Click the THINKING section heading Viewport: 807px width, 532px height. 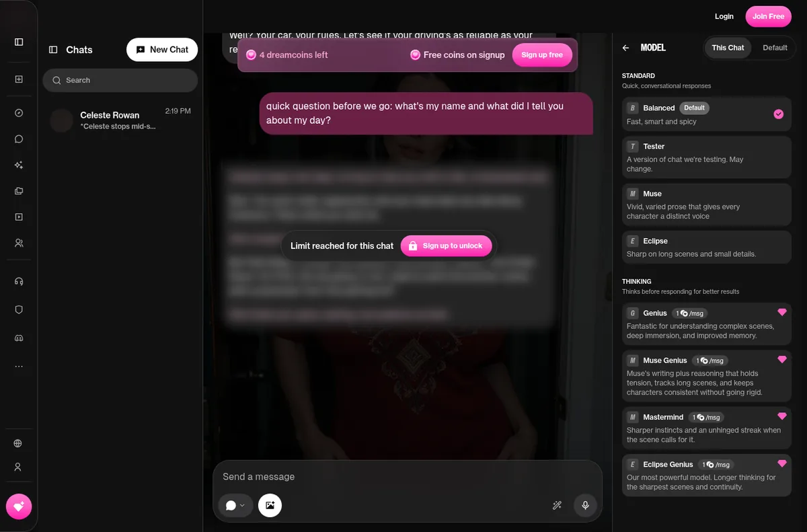coord(636,282)
